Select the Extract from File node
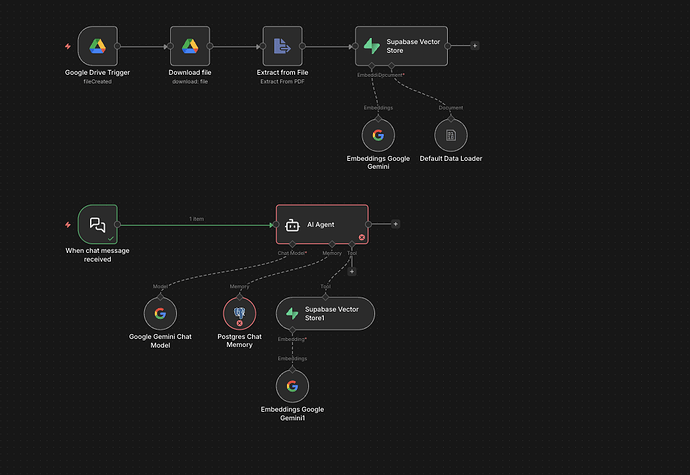Viewport: 690px width, 475px height. (x=283, y=46)
